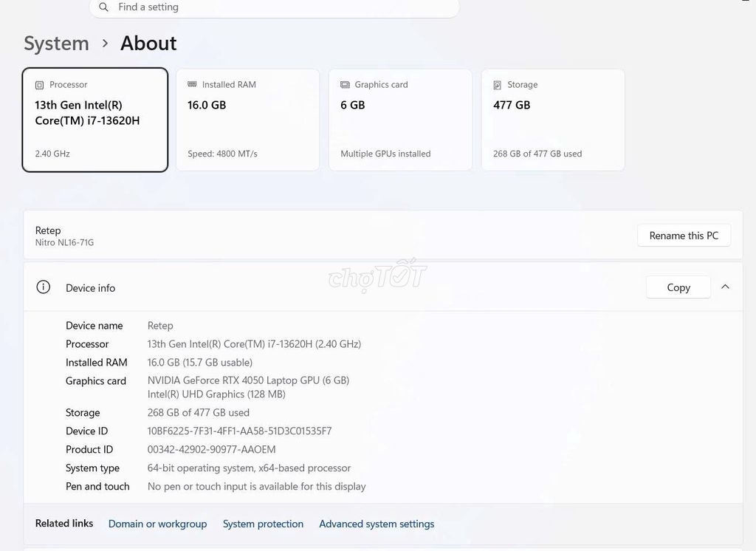Click the 'About' page title
Image resolution: width=756 pixels, height=551 pixels.
(148, 44)
